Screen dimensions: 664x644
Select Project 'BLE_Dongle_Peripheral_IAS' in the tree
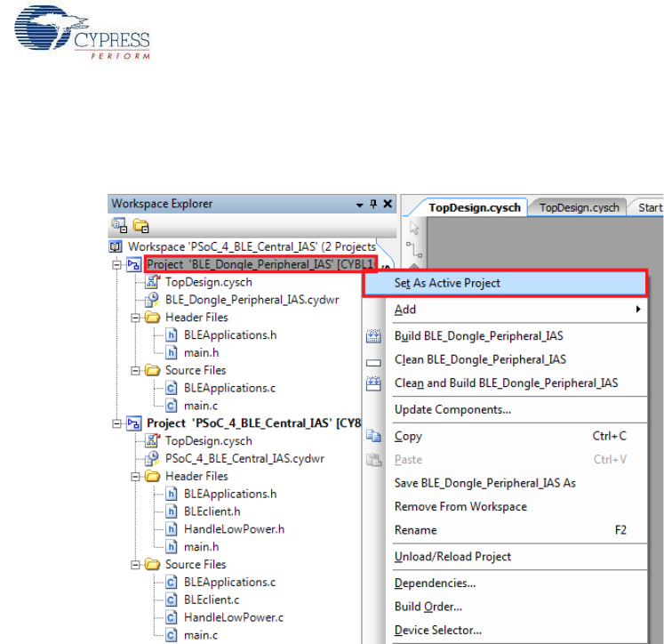coord(260,264)
